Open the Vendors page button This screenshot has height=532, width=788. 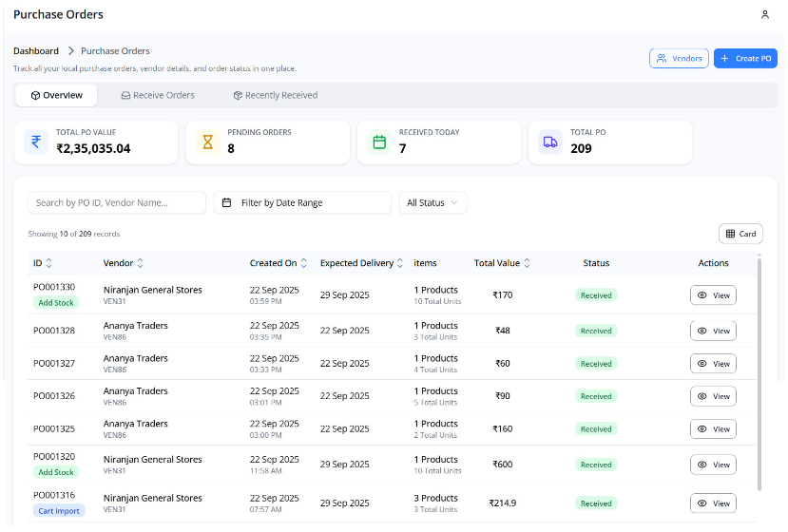pyautogui.click(x=679, y=59)
